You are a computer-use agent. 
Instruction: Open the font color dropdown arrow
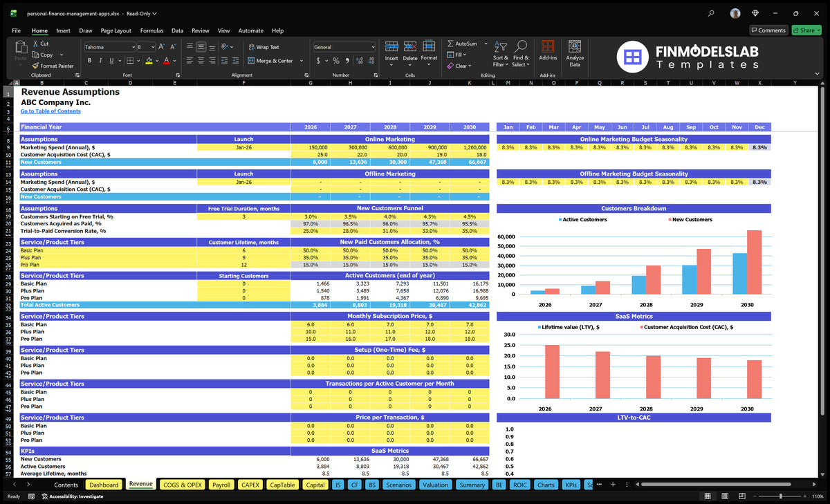(174, 61)
